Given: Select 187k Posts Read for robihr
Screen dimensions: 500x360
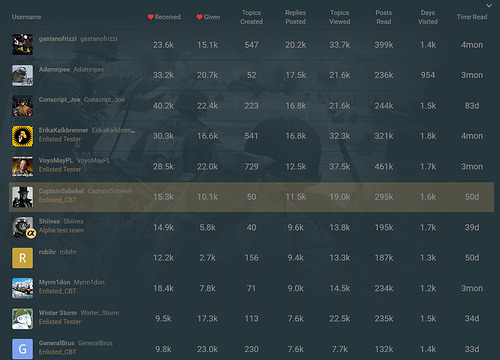Looking at the screenshot, I should (x=384, y=258).
